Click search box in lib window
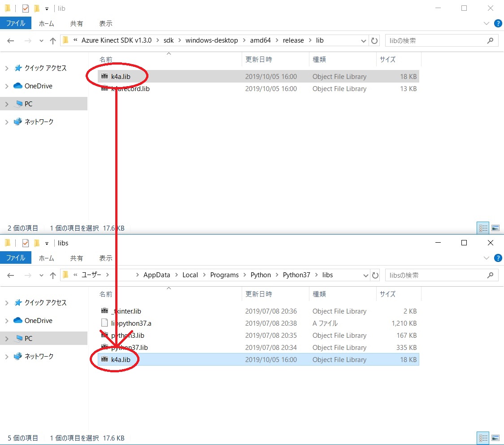Screen dimensions: 504x445 click(x=441, y=41)
